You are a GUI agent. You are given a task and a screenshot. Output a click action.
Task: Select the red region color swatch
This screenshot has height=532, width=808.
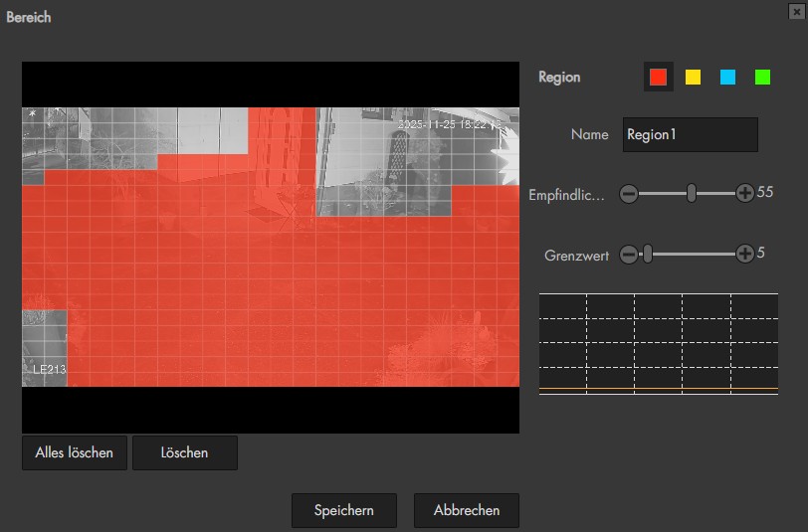pos(658,77)
